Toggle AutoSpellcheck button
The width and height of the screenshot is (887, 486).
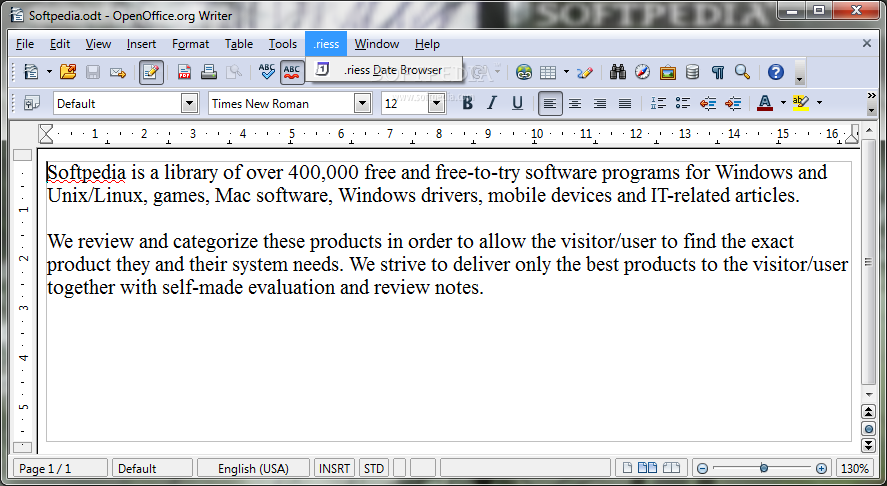292,72
